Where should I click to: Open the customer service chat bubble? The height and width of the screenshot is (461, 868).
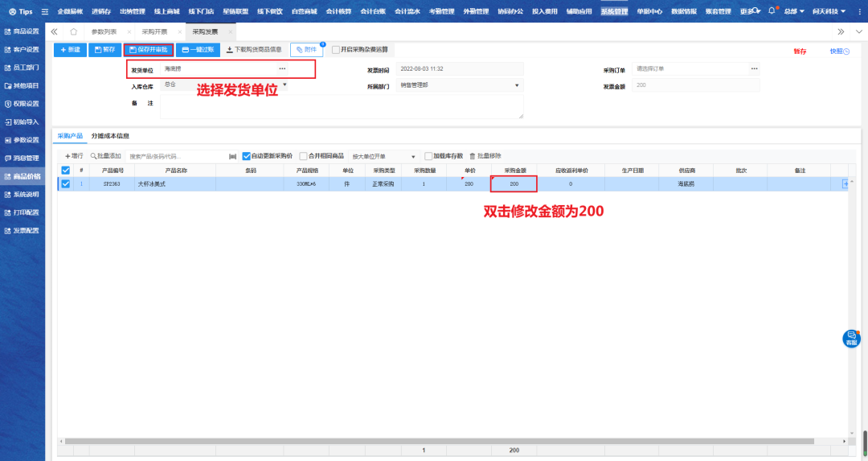pyautogui.click(x=851, y=339)
